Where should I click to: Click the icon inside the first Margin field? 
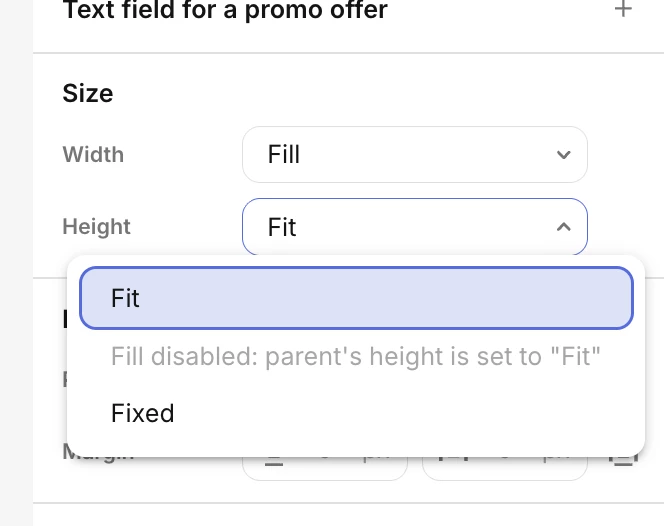coord(272,460)
